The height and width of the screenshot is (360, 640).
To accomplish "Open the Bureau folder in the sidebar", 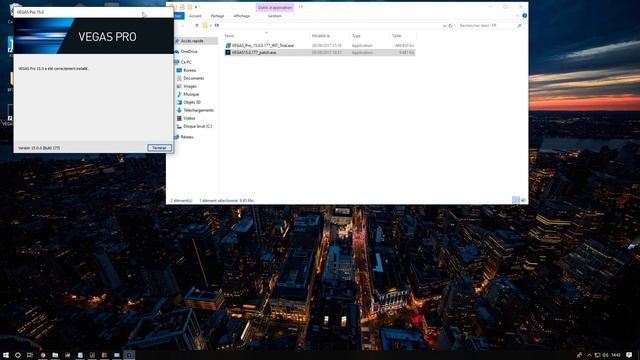I will (189, 70).
